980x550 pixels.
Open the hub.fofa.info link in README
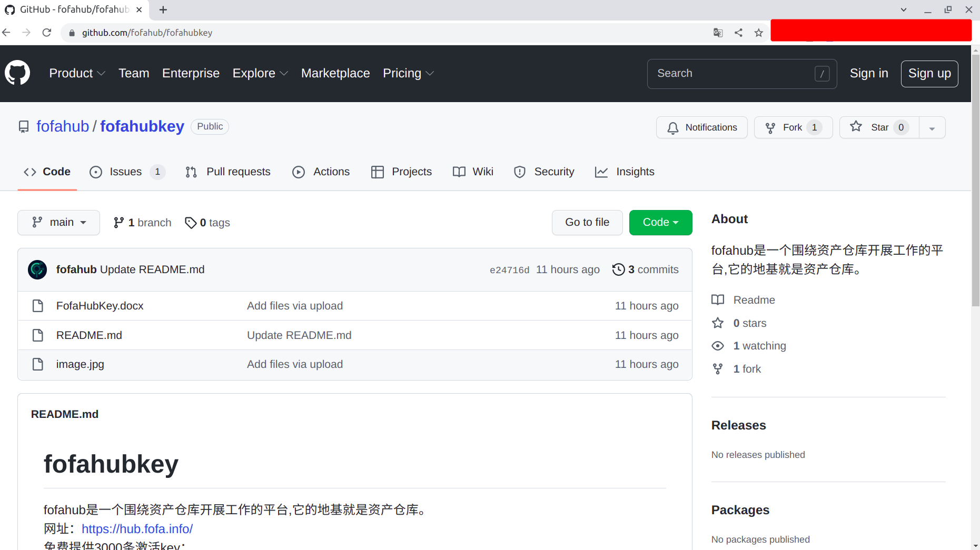click(137, 528)
